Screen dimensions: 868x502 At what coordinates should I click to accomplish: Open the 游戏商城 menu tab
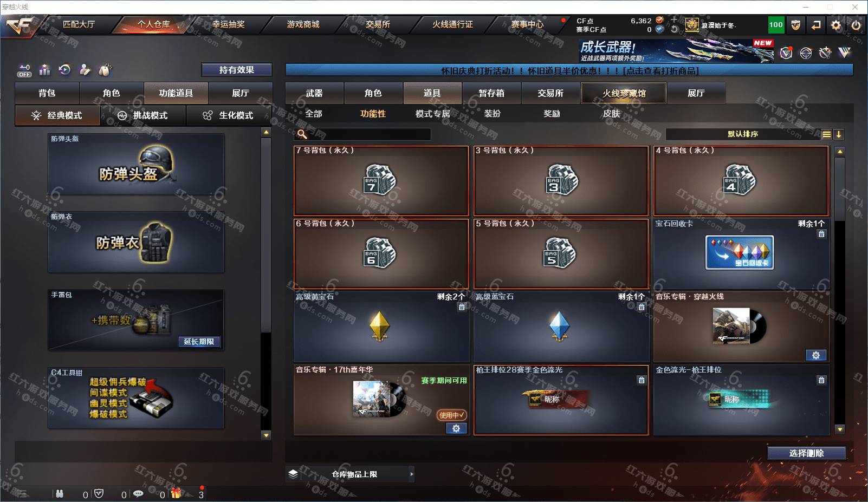[303, 24]
